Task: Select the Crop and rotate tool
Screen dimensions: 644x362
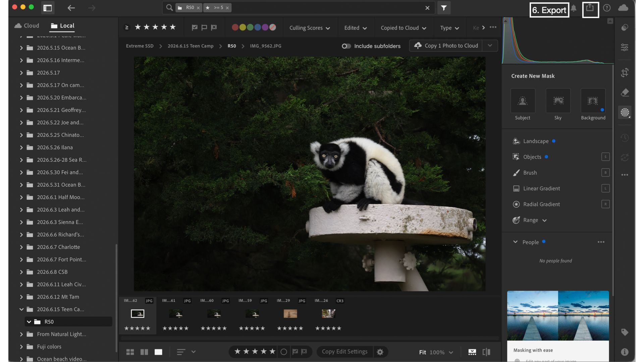Action: pos(625,72)
